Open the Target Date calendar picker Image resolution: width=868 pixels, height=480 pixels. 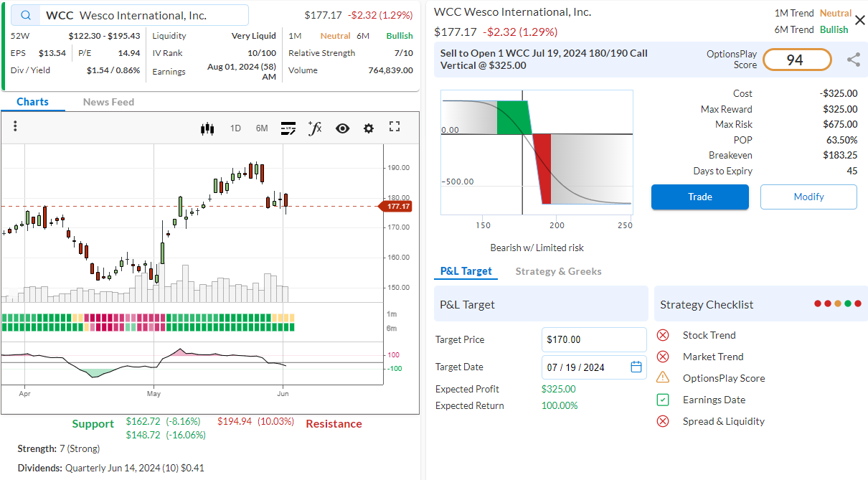(x=636, y=367)
